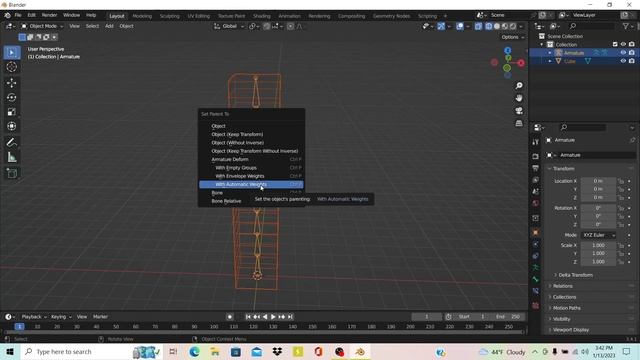
Task: Collapse the Transform panel
Action: point(563,169)
